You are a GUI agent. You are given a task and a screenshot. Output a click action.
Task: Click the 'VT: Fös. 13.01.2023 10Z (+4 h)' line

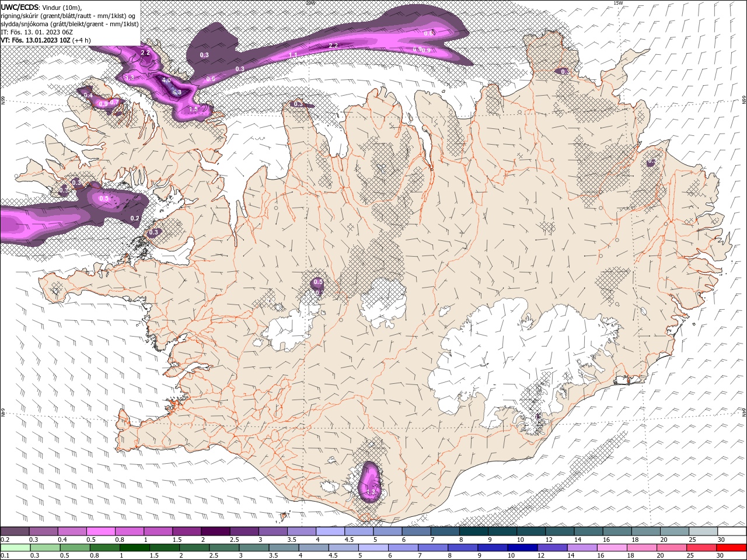[x=46, y=40]
